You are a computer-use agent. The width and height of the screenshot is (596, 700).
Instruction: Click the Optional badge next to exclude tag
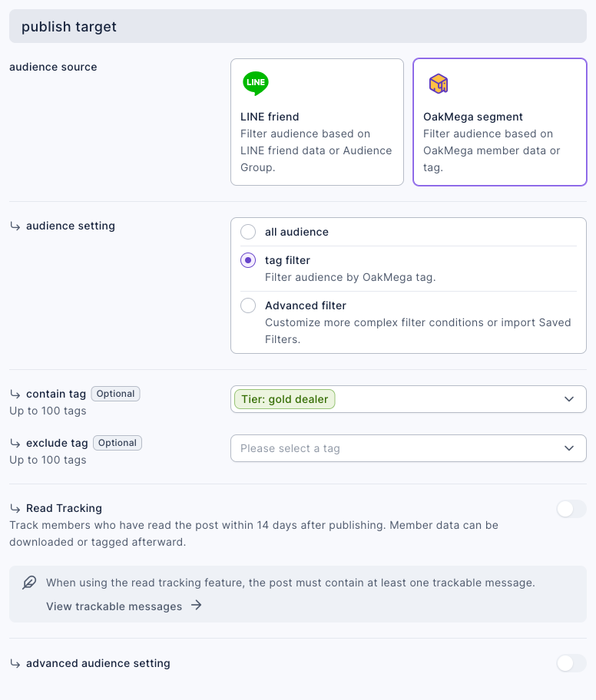(118, 443)
